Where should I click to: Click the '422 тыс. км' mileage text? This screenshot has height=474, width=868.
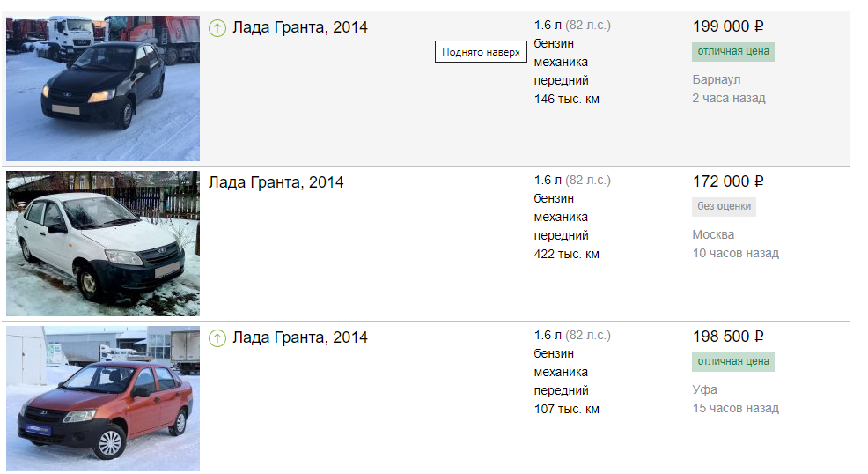pos(566,255)
